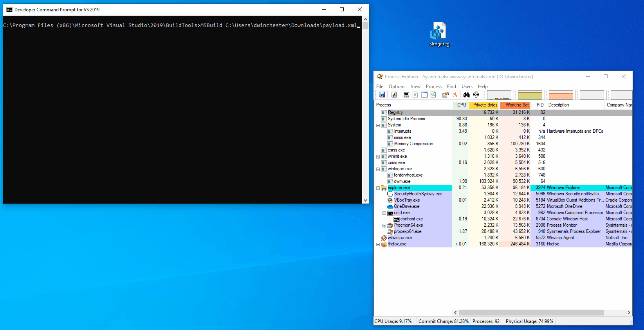
Task: Click the firefox.exe process icon
Action: 384,244
